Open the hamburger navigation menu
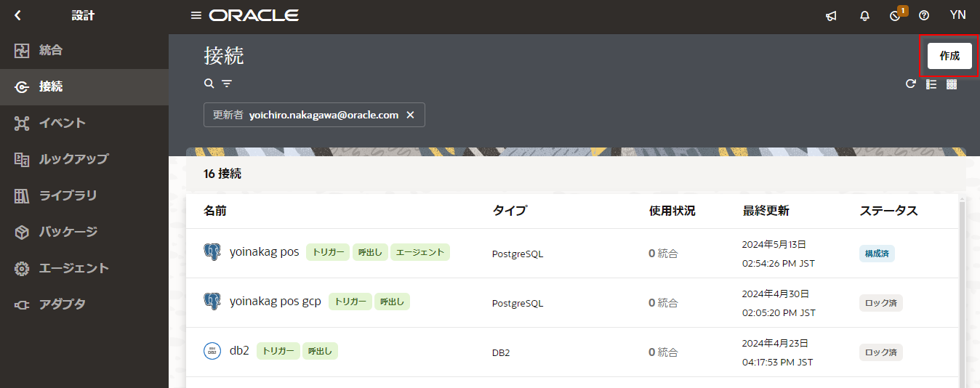The image size is (980, 388). tap(196, 15)
